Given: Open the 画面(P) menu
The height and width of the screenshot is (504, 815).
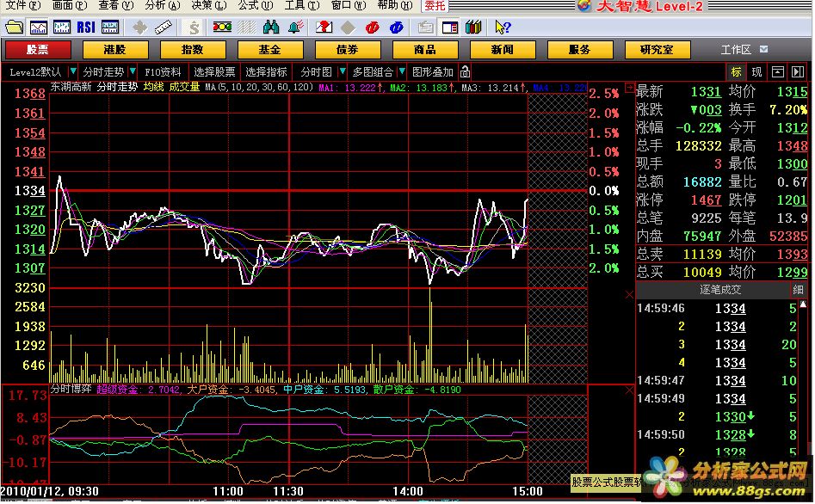Looking at the screenshot, I should pyautogui.click(x=70, y=5).
